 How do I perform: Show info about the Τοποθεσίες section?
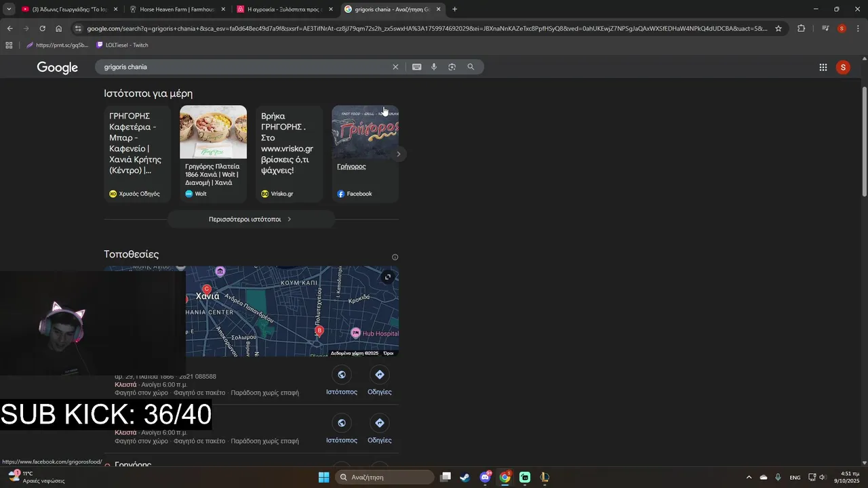[x=395, y=257]
